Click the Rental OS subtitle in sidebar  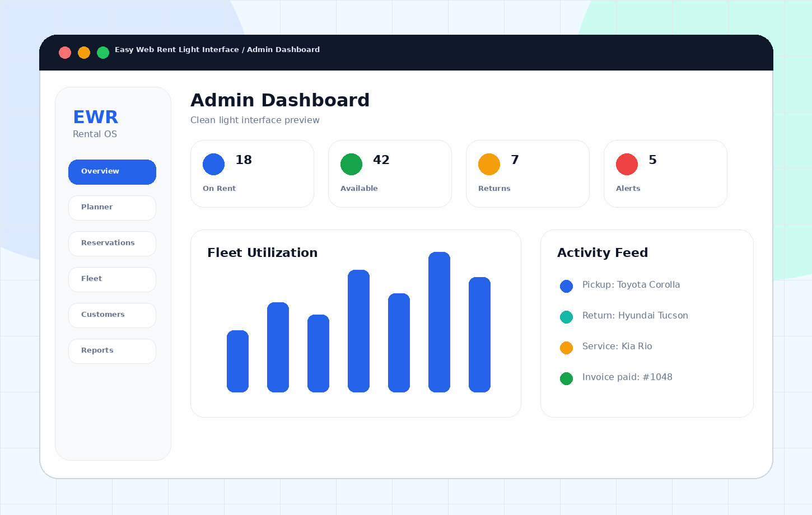pyautogui.click(x=95, y=134)
